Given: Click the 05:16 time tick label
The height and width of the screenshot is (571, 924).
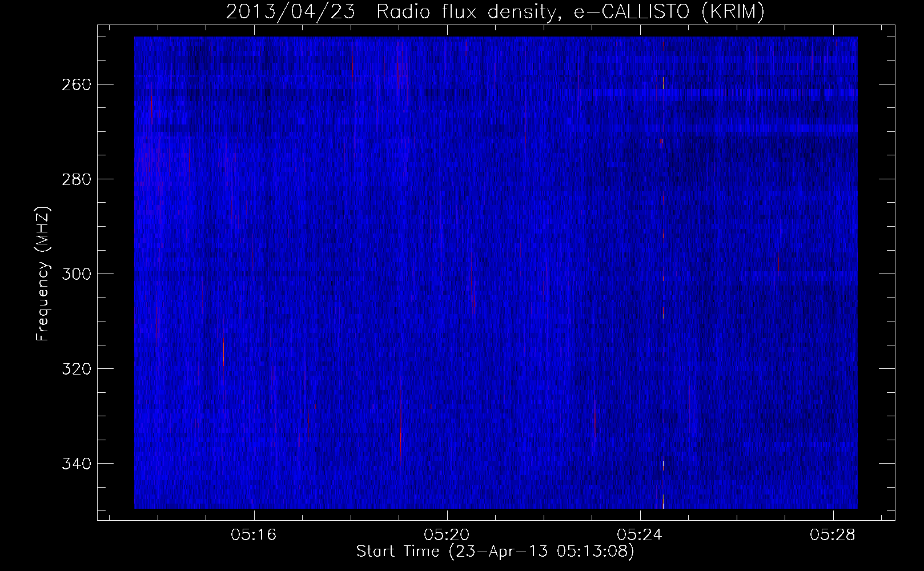Looking at the screenshot, I should [x=254, y=535].
